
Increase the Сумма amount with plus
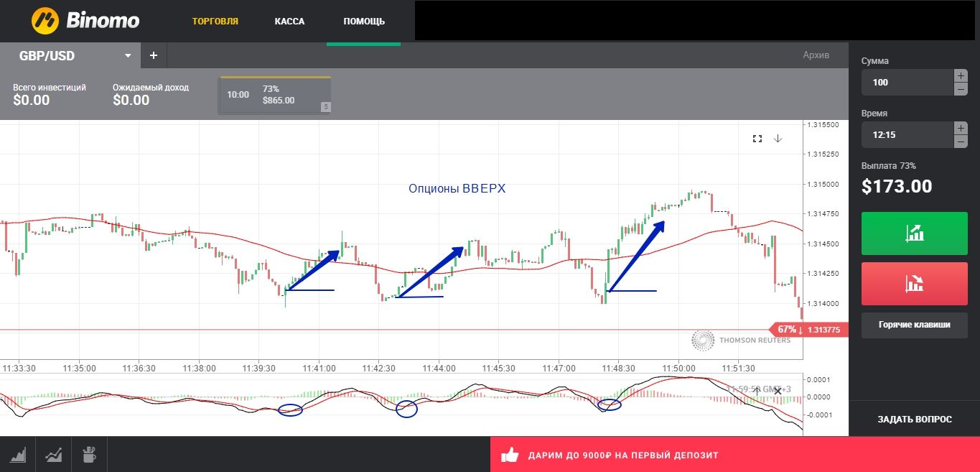[x=960, y=75]
